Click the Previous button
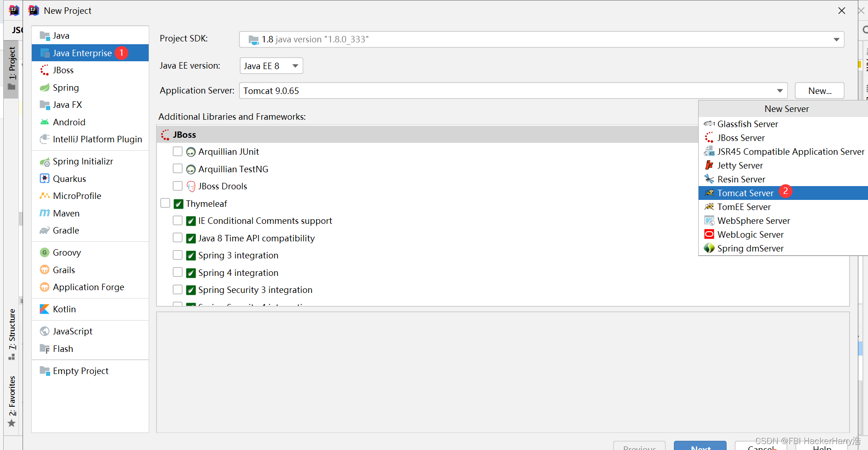 (639, 446)
